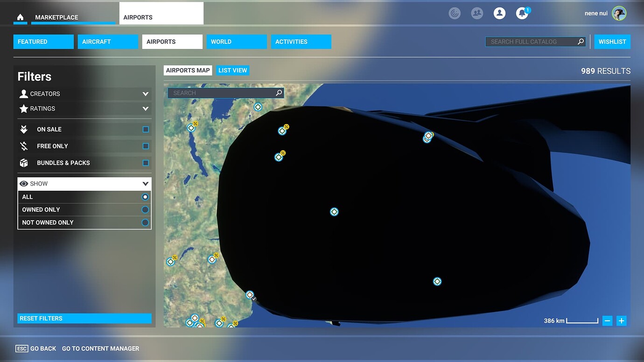This screenshot has width=644, height=362.
Task: Click the Wishlist button
Action: click(x=612, y=42)
